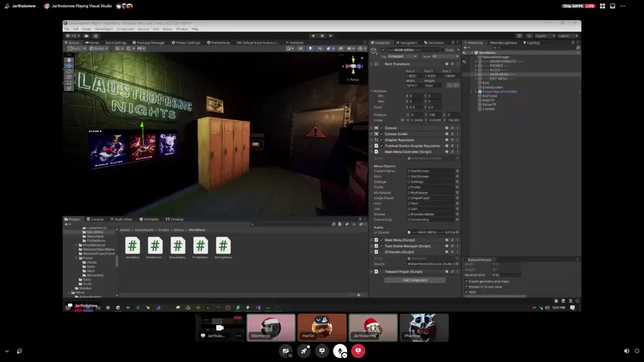Screen dimensions: 644x362
Task: Open the Layout dropdown in top toolbar
Action: pyautogui.click(x=568, y=36)
